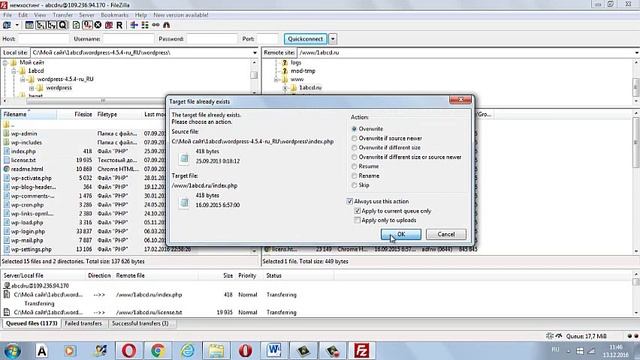Toggle remote directory tree icon
Image resolution: width=640 pixels, height=360 pixels.
click(51, 25)
